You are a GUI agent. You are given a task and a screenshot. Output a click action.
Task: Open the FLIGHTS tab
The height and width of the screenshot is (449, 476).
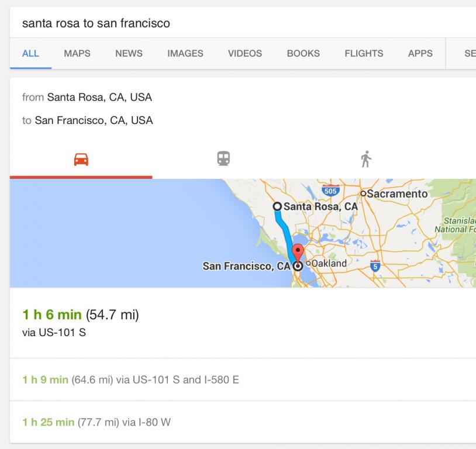tap(364, 53)
